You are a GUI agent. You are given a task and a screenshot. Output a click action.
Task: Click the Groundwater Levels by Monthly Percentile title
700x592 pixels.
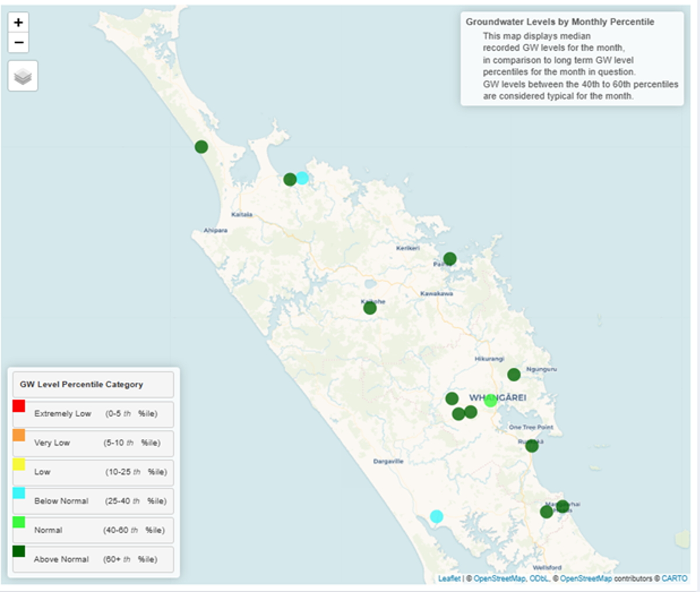(559, 22)
